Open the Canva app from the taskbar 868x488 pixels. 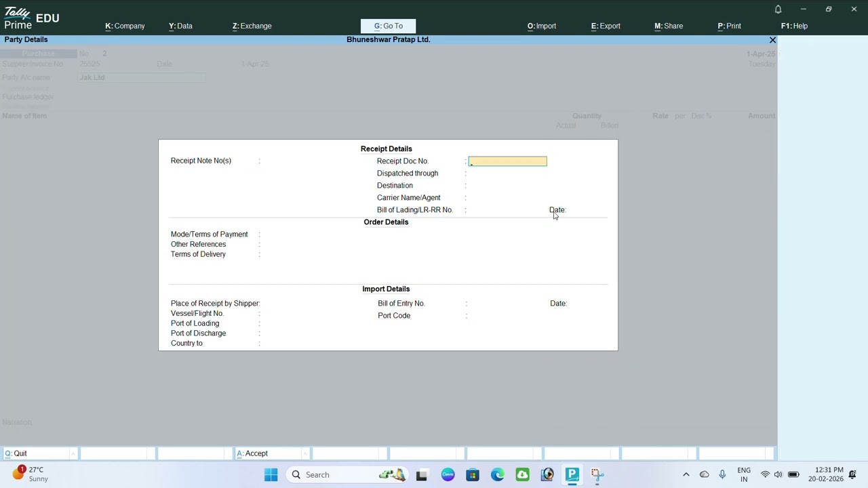(x=448, y=474)
